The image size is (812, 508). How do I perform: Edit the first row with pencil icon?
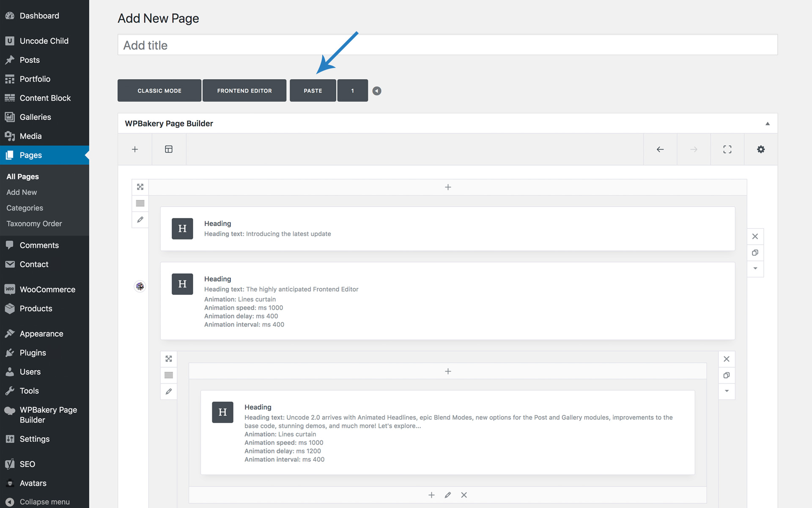(x=140, y=220)
